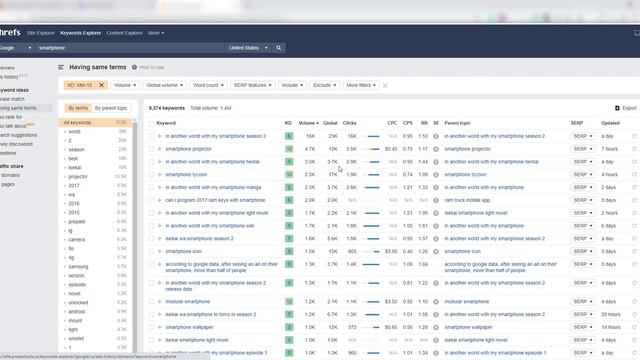This screenshot has width=640, height=360.
Task: Switch to By parent topic toggle
Action: coord(111,108)
